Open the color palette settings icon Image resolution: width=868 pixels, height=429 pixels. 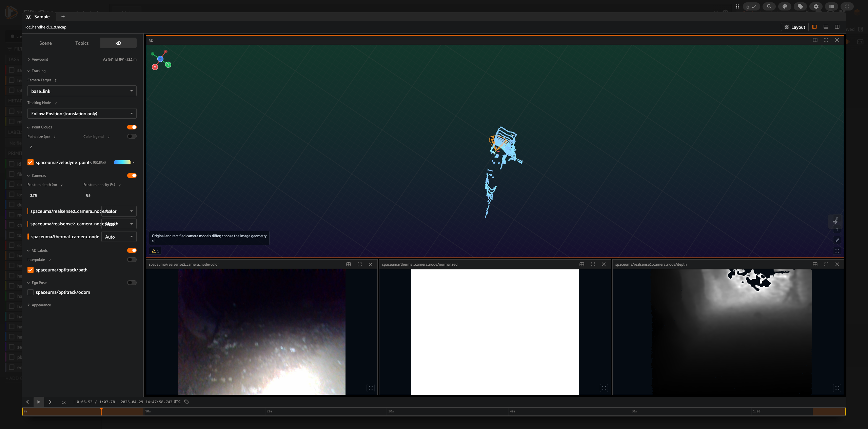(785, 6)
